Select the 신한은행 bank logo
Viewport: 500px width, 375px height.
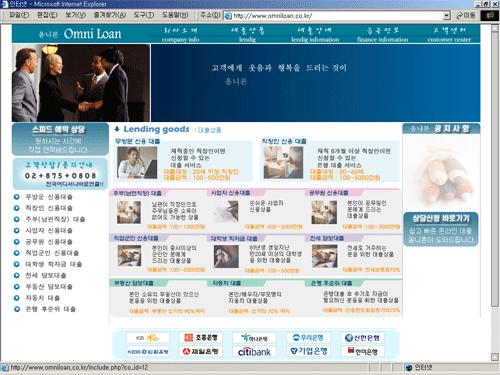pos(363,338)
